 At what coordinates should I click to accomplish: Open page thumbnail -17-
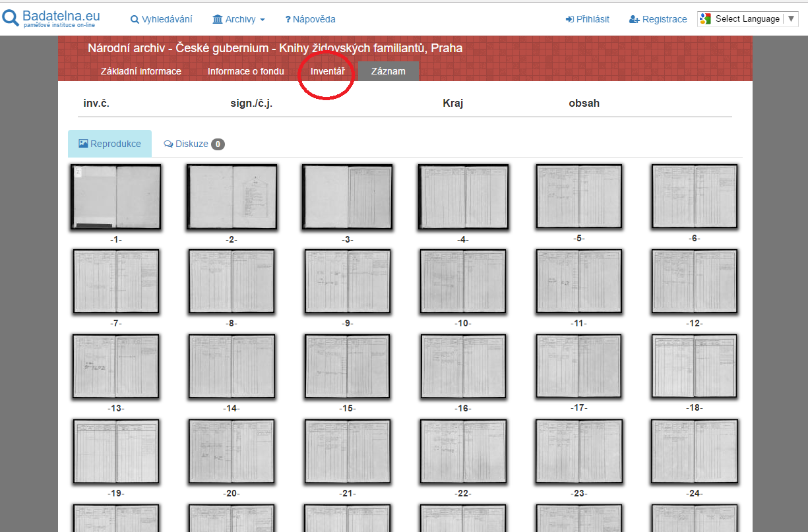[x=579, y=366]
